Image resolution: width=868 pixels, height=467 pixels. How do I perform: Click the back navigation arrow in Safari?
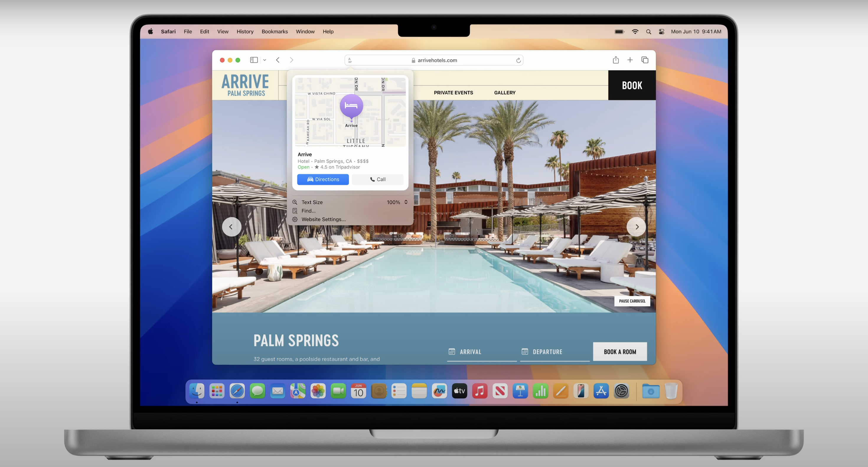pos(278,60)
